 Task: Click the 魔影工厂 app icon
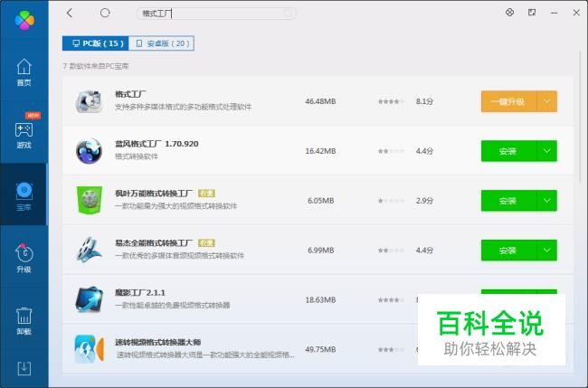(89, 299)
